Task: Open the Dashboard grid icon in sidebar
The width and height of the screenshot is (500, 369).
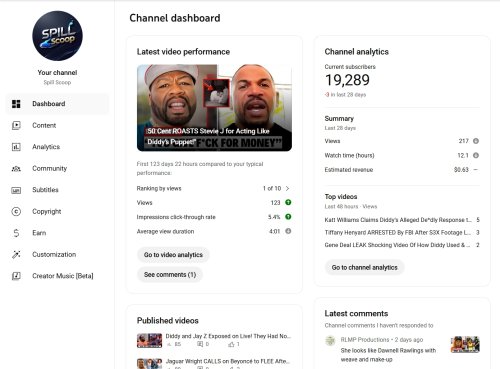Action: click(16, 104)
